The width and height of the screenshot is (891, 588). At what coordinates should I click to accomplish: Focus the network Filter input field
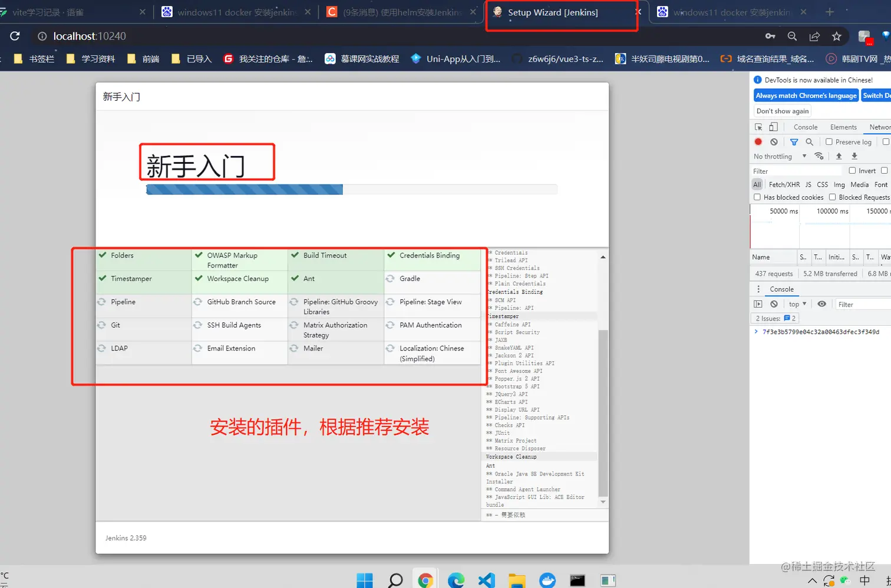tap(798, 171)
